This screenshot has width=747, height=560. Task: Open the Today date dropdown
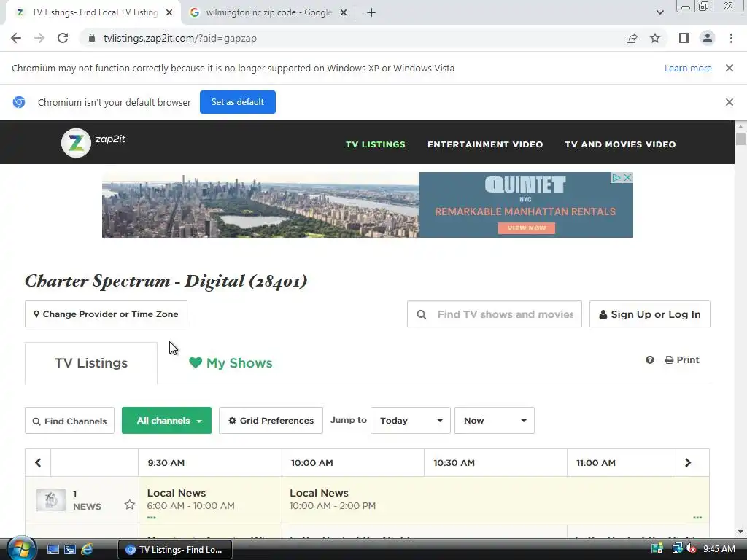tap(411, 421)
